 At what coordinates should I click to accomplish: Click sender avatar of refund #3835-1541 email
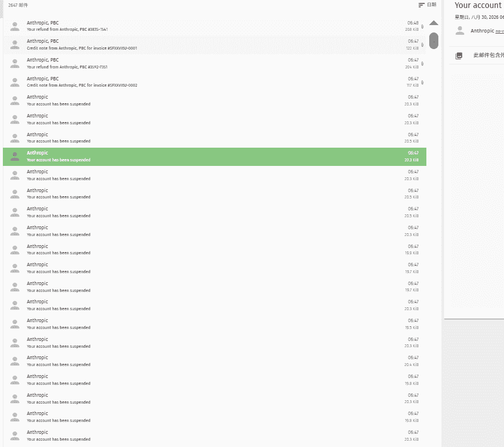[x=15, y=26]
